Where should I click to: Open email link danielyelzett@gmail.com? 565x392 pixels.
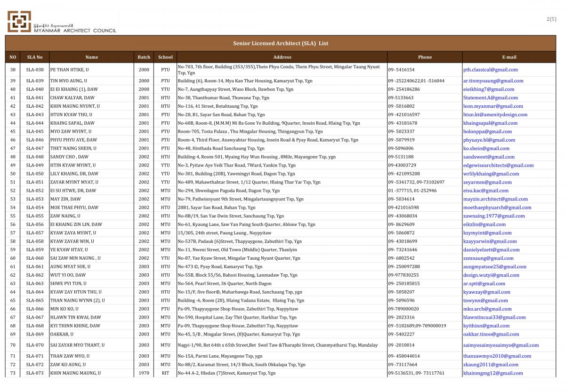pos(491,250)
